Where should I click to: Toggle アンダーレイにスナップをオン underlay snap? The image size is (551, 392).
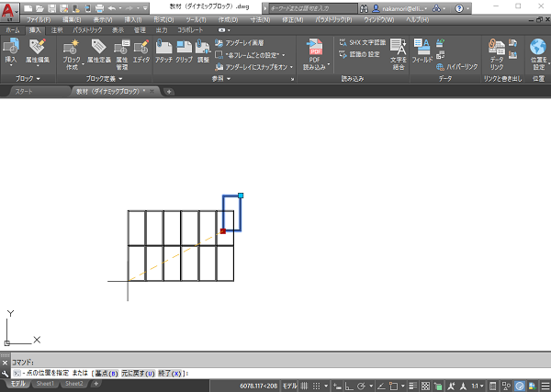point(253,67)
